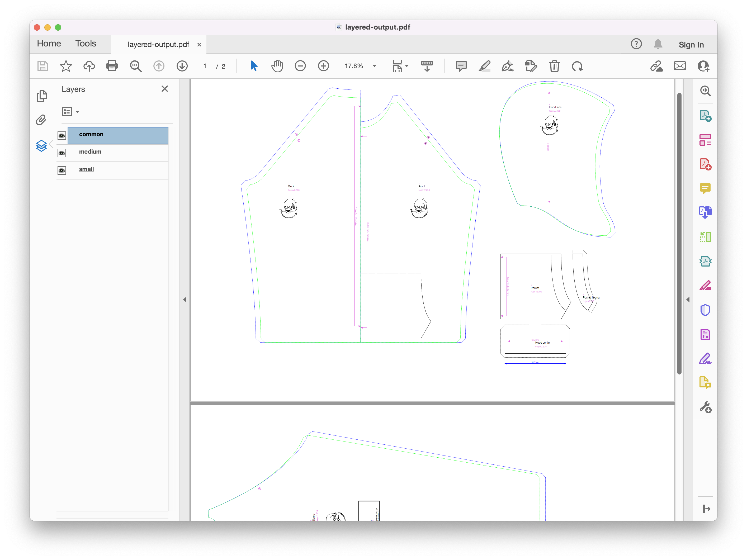Expand the Layers options menu dropdown
This screenshot has width=747, height=560.
pos(77,112)
